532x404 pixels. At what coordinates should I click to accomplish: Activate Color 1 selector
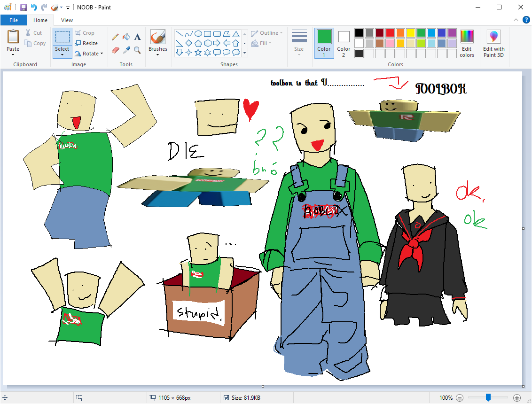(324, 43)
